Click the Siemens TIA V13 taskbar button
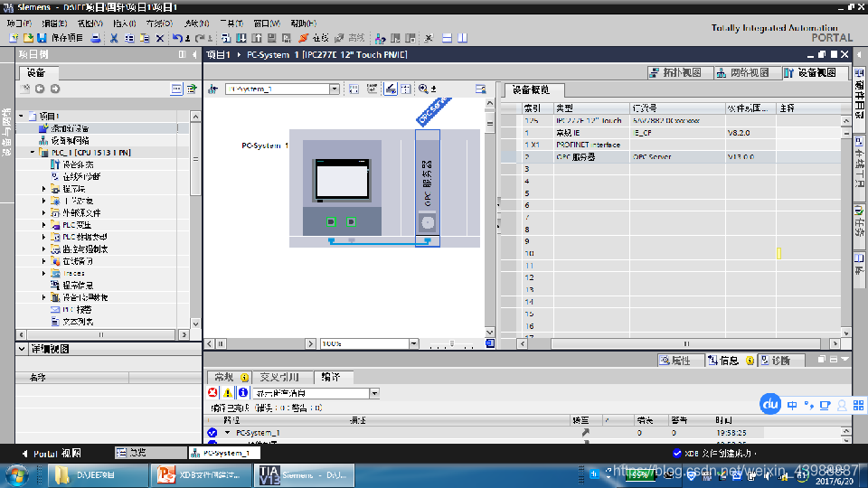The height and width of the screenshot is (488, 868). [304, 475]
